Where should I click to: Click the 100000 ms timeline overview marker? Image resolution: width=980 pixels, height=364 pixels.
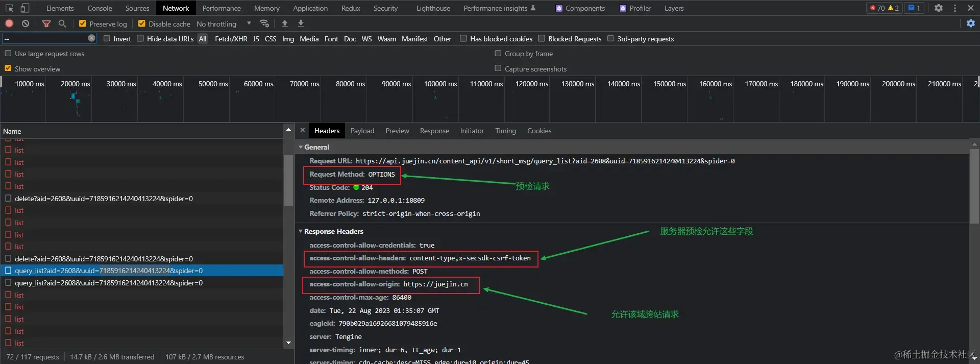(x=440, y=84)
